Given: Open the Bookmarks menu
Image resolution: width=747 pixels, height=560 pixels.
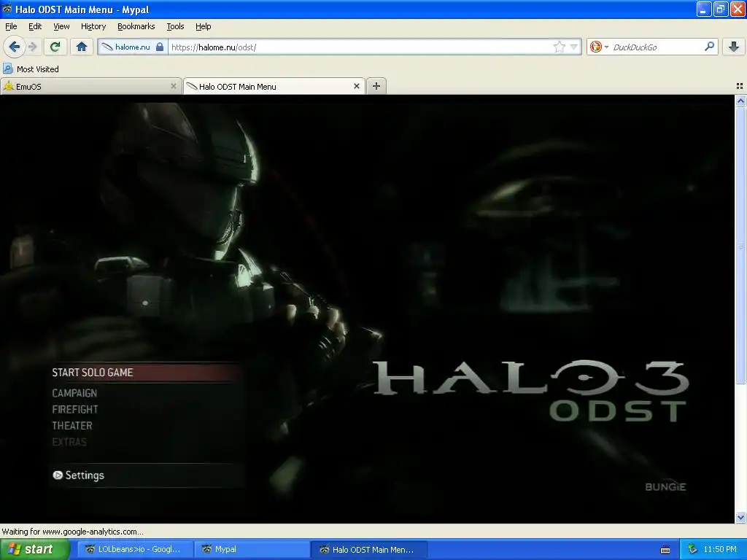Looking at the screenshot, I should pos(136,26).
